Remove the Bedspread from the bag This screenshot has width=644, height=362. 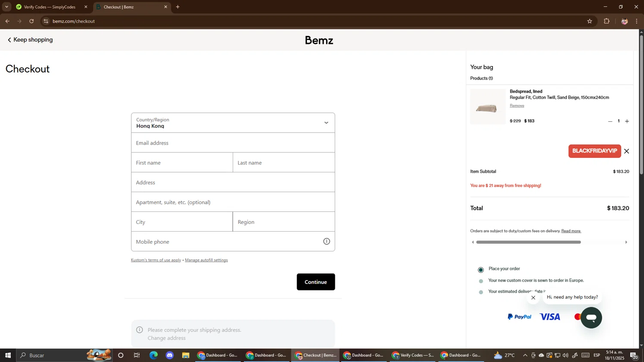517,106
